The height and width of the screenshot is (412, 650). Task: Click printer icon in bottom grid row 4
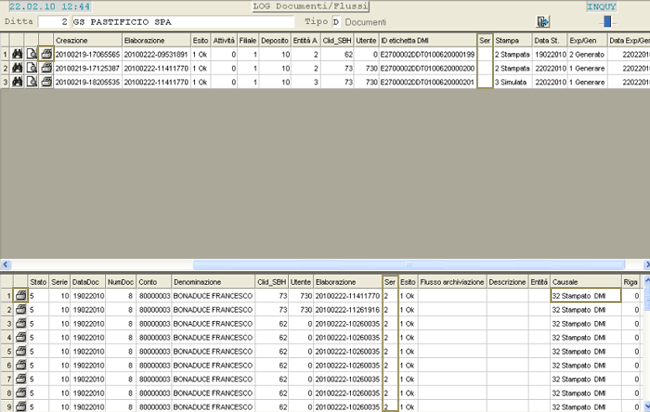pyautogui.click(x=19, y=338)
